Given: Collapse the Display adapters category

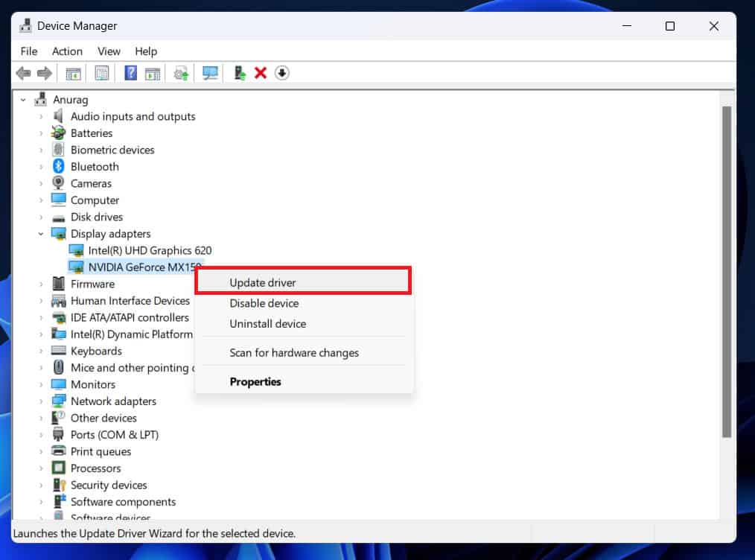Looking at the screenshot, I should click(x=41, y=234).
